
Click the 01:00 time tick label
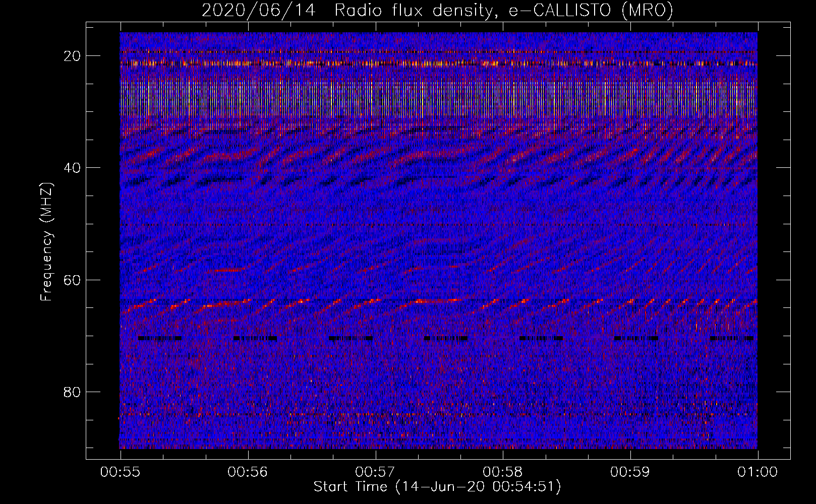point(757,472)
